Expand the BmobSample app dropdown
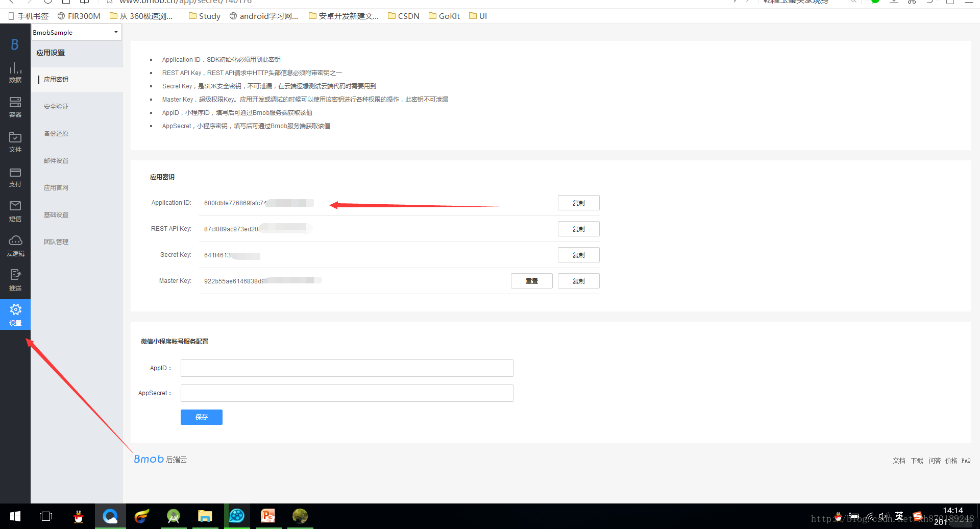Image resolution: width=980 pixels, height=529 pixels. pos(76,32)
